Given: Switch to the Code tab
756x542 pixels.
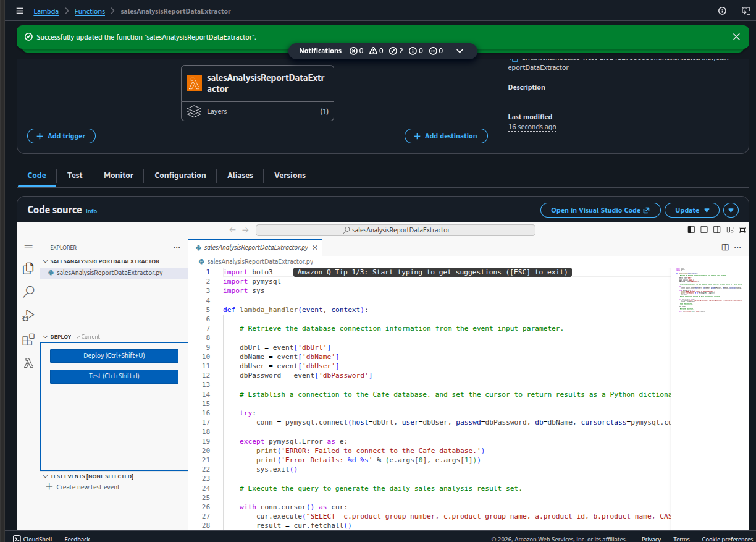Looking at the screenshot, I should tap(37, 175).
